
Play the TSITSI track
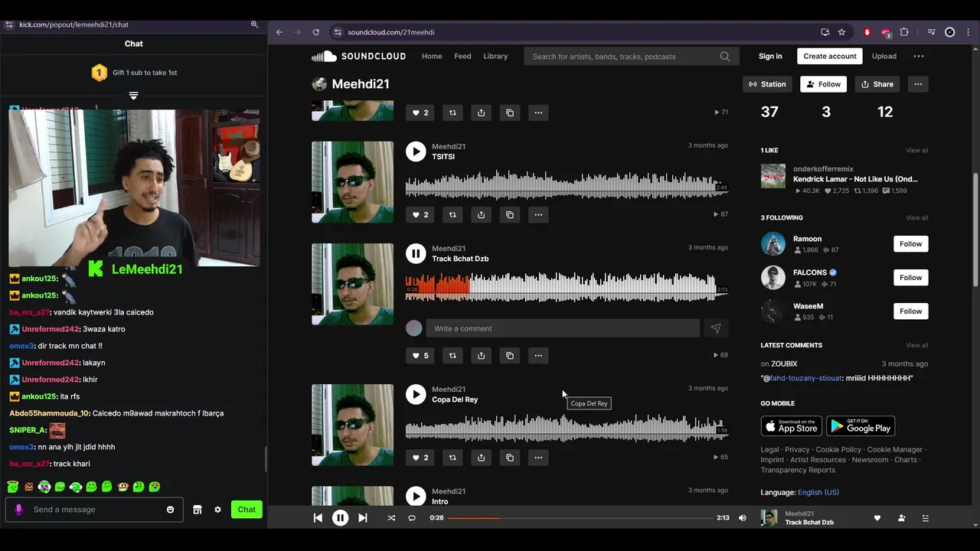point(416,152)
